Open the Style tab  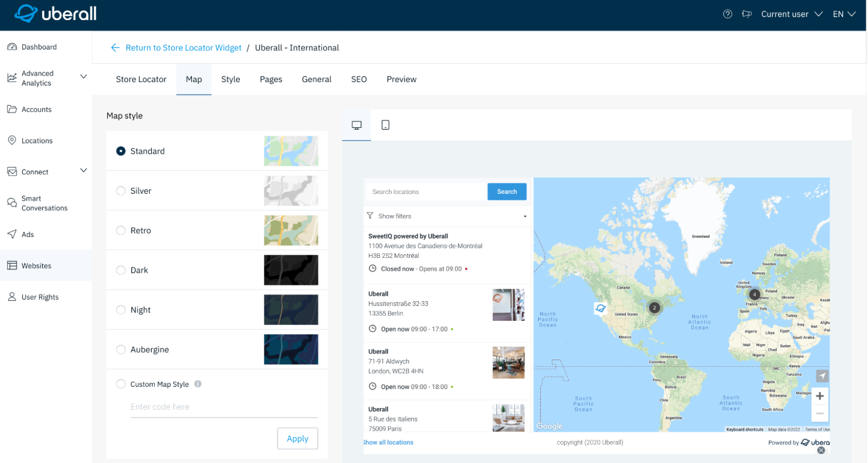click(x=230, y=79)
